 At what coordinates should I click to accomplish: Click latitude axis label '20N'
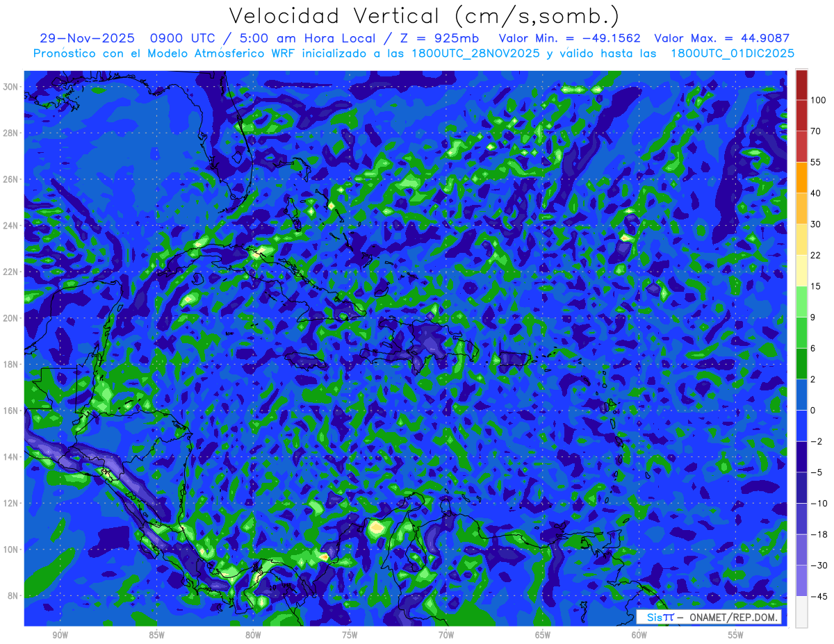coord(12,318)
